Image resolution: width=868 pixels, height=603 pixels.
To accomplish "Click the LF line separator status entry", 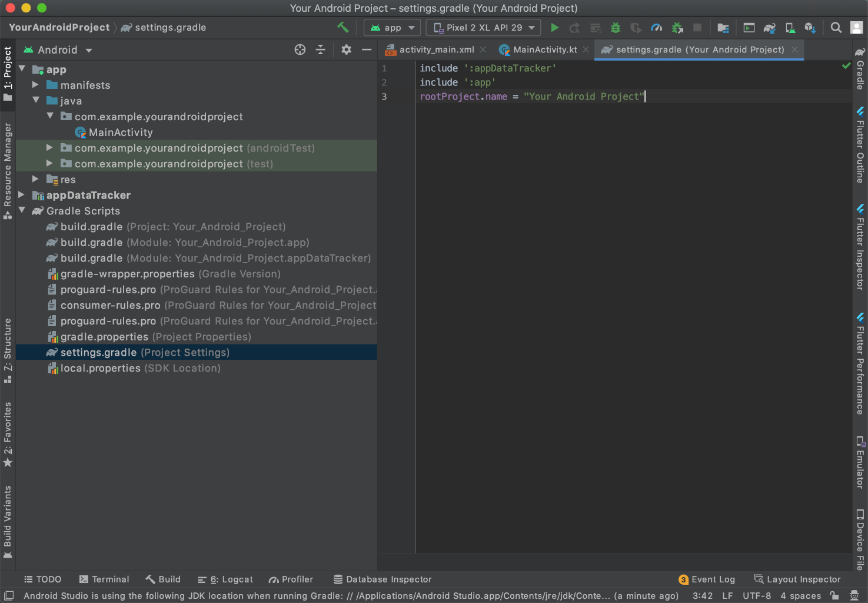I will click(727, 595).
